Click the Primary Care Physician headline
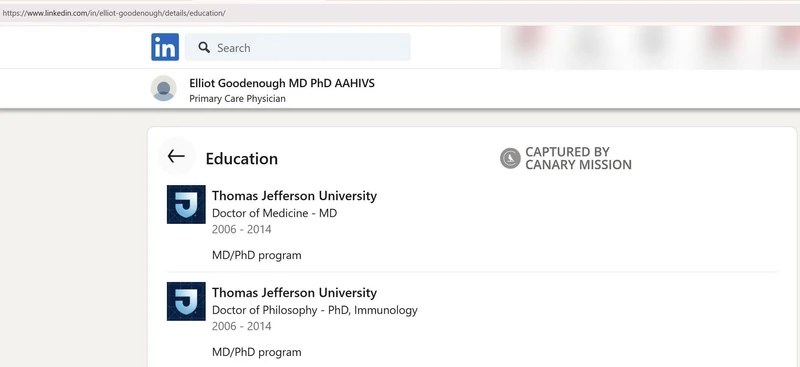Screen dimensions: 800x367 point(237,99)
